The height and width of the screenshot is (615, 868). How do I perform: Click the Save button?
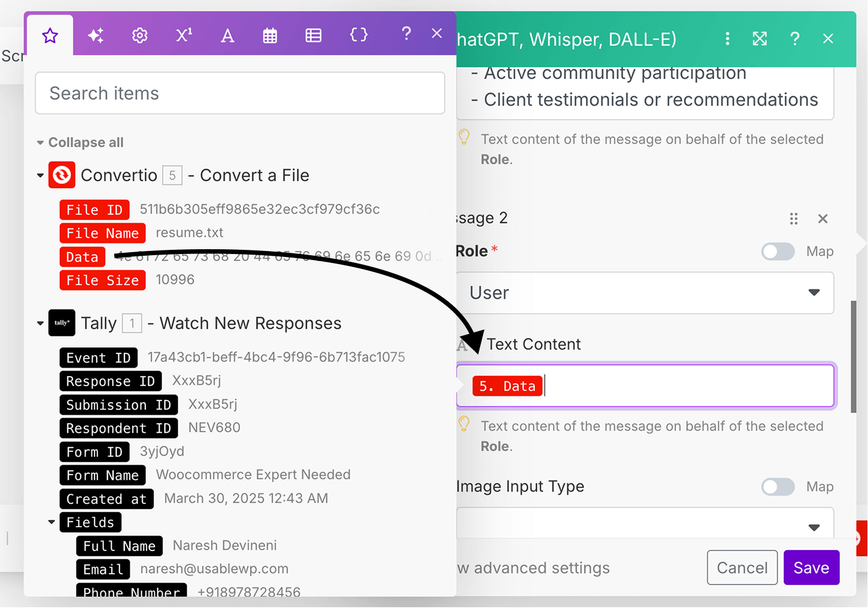point(811,568)
